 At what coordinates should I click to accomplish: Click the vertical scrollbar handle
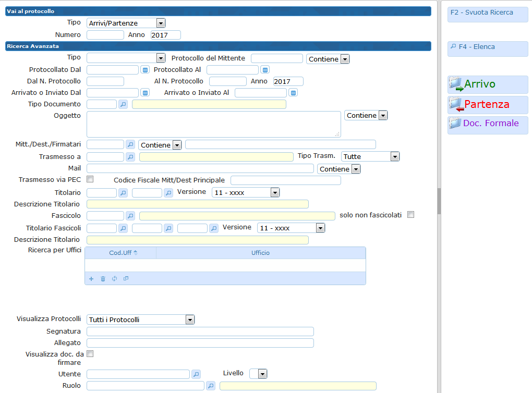(439, 201)
